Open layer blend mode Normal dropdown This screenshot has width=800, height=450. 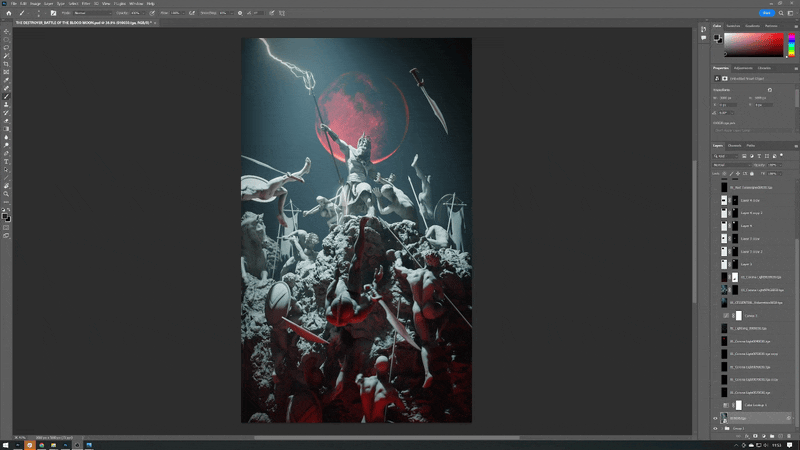[732, 165]
